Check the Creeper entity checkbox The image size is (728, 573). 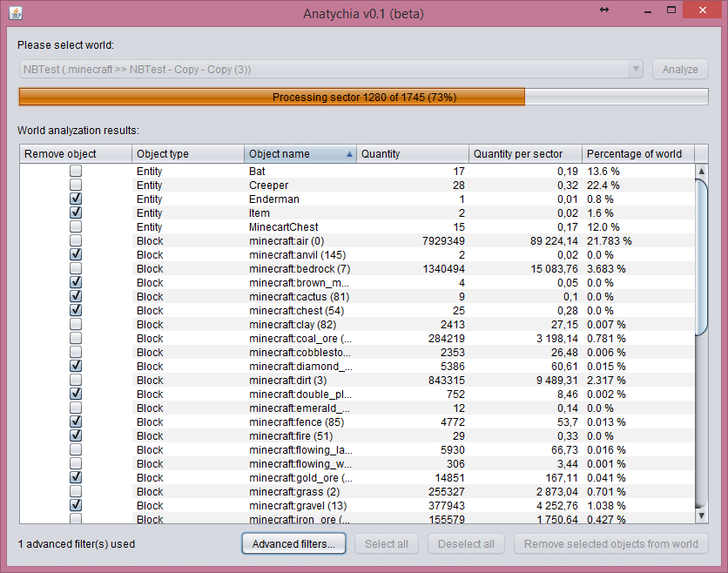[x=76, y=185]
